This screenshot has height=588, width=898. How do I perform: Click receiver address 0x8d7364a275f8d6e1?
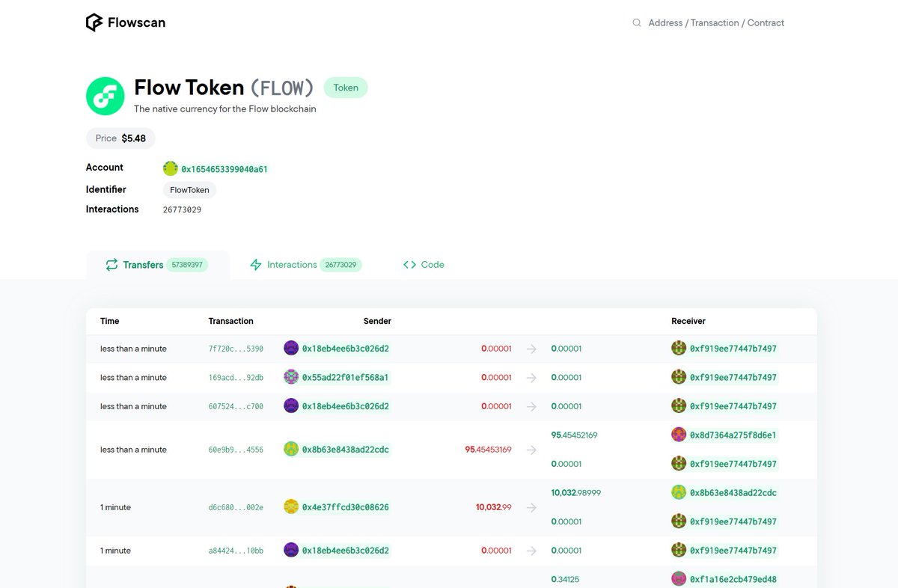click(733, 435)
